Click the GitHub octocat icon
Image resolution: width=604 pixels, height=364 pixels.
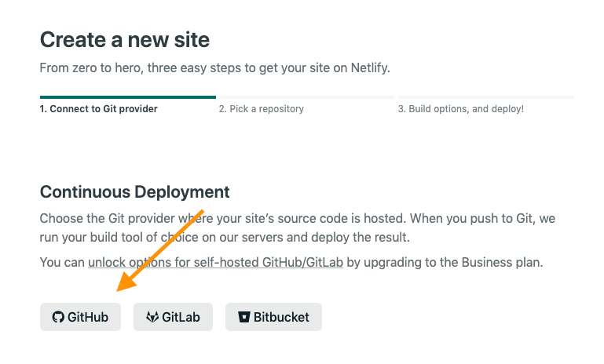pyautogui.click(x=58, y=318)
